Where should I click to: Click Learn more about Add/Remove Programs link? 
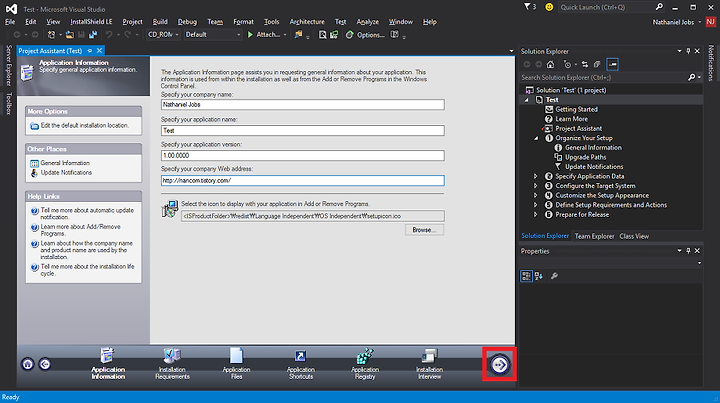(x=80, y=230)
